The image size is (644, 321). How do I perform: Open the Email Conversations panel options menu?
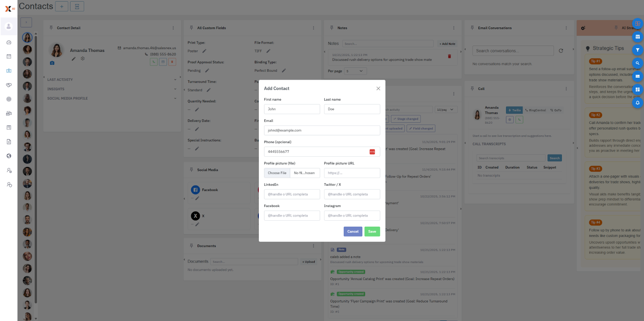[566, 28]
